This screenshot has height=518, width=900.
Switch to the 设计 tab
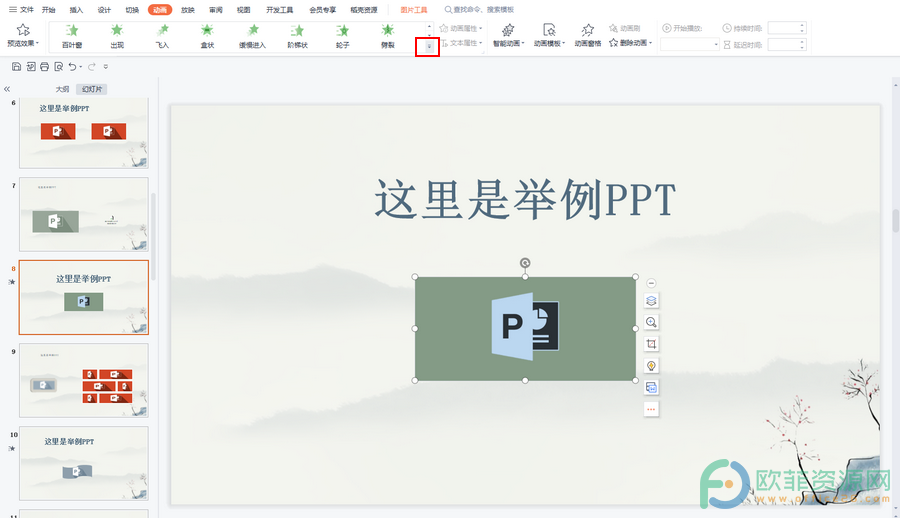(x=104, y=10)
